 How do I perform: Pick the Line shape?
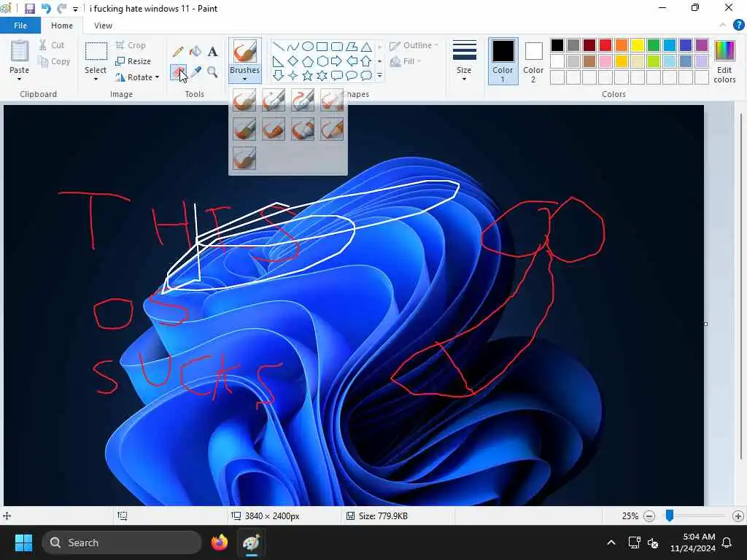point(278,46)
